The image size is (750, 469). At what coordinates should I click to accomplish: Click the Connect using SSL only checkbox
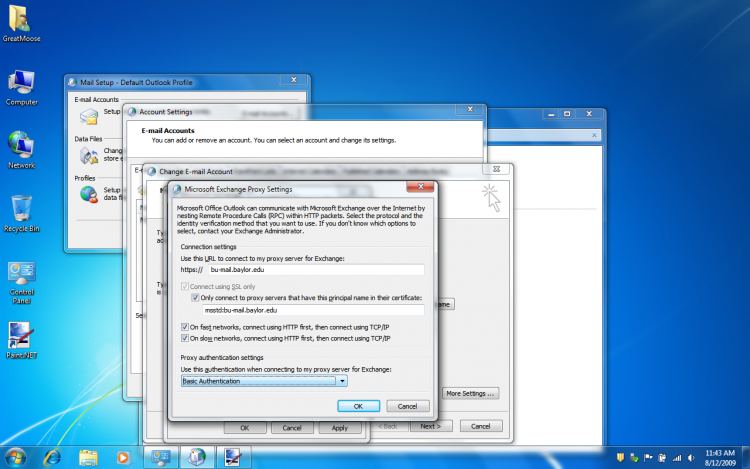pyautogui.click(x=185, y=286)
